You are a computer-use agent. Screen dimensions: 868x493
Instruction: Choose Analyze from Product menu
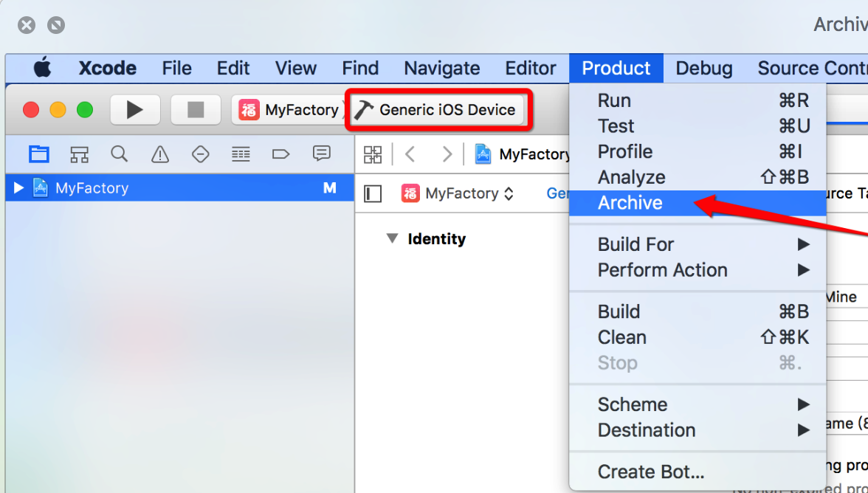[x=697, y=177]
